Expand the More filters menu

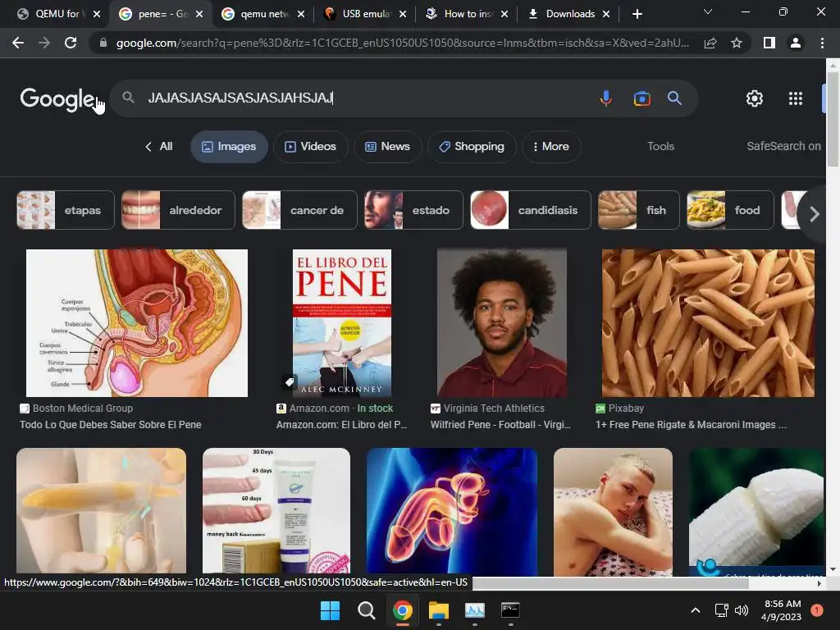[551, 146]
